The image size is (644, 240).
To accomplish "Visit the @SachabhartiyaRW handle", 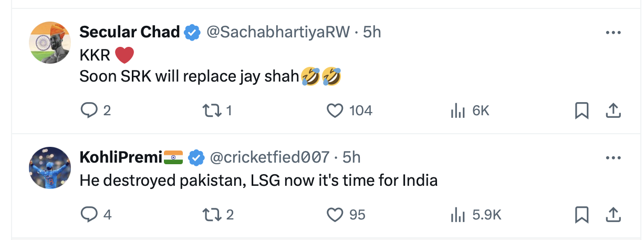I will (x=278, y=33).
